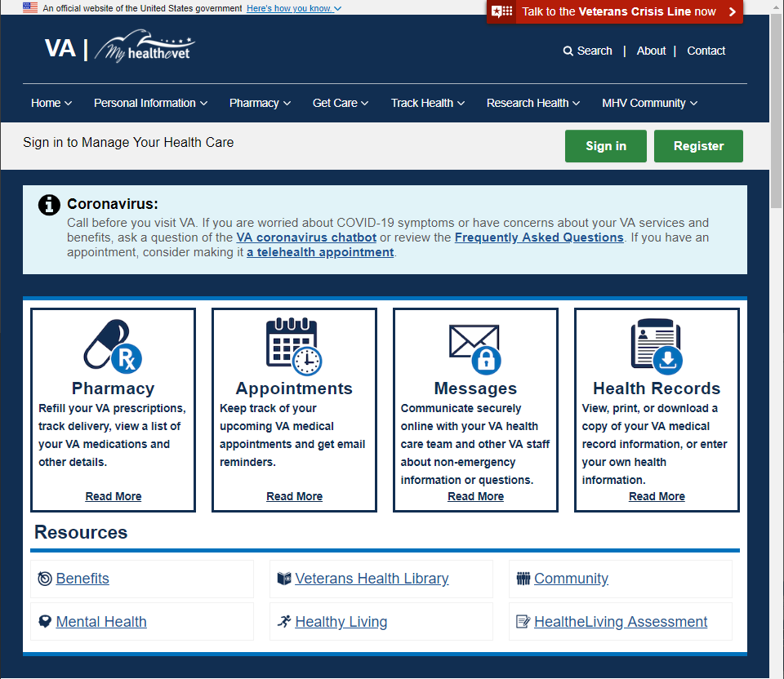Open the About link in header
This screenshot has width=784, height=679.
point(651,51)
